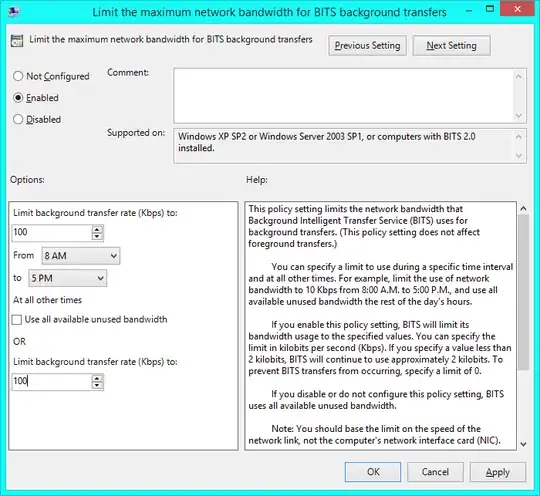Open the to time dropdown showing 5 PM

(x=68, y=278)
